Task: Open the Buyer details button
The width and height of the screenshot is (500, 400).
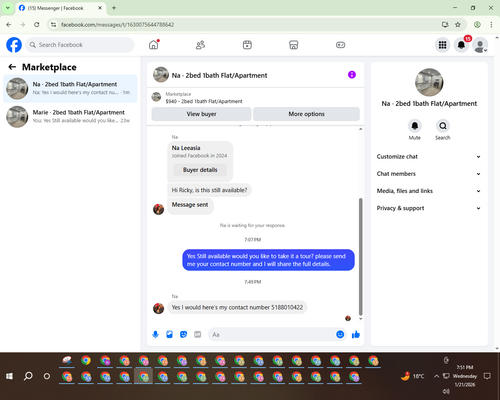Action: pyautogui.click(x=200, y=170)
